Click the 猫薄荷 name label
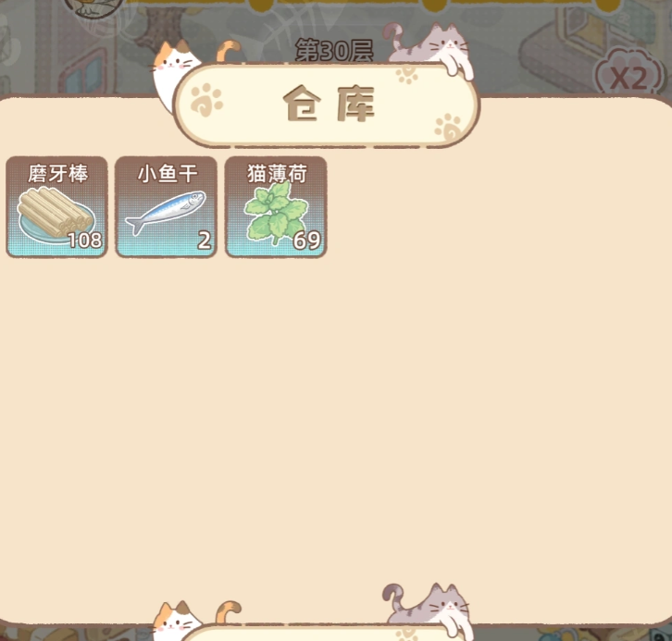The height and width of the screenshot is (641, 672). [277, 174]
